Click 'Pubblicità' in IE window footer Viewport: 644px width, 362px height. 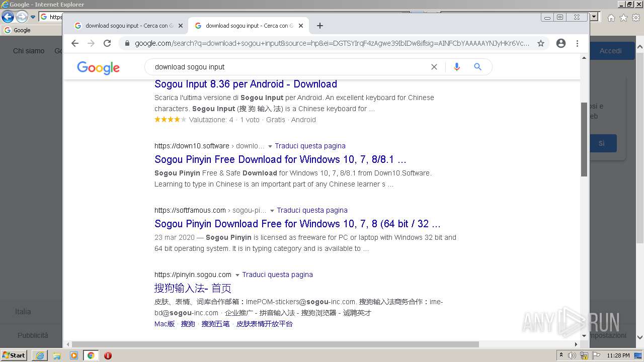tap(33, 335)
